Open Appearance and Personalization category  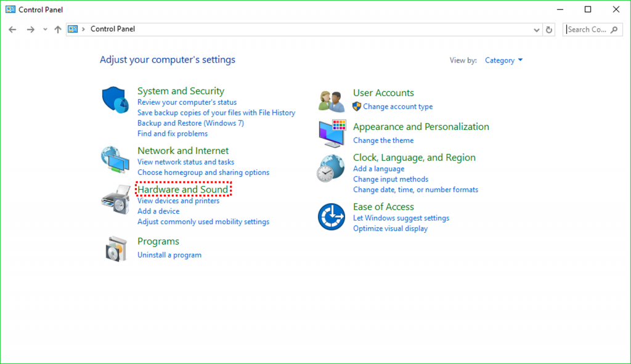(421, 127)
